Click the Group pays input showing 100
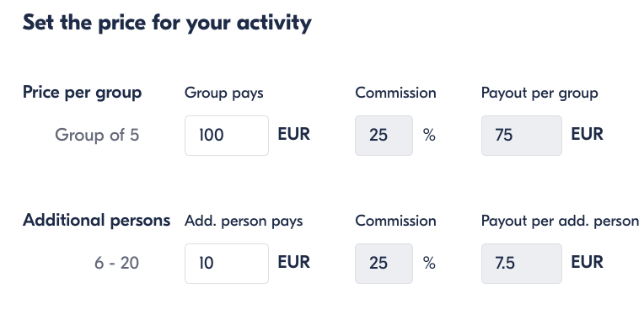 (x=227, y=136)
